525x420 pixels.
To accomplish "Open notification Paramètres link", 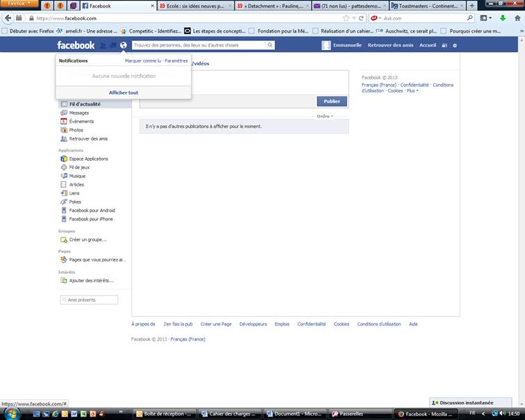I will click(x=176, y=60).
